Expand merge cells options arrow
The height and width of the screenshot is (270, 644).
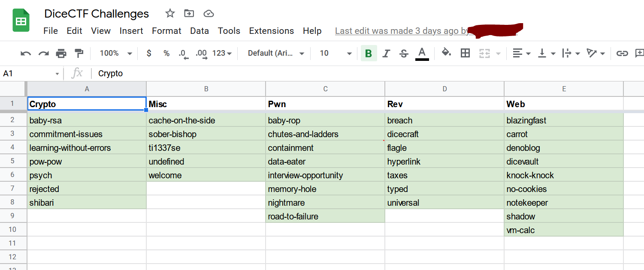498,54
